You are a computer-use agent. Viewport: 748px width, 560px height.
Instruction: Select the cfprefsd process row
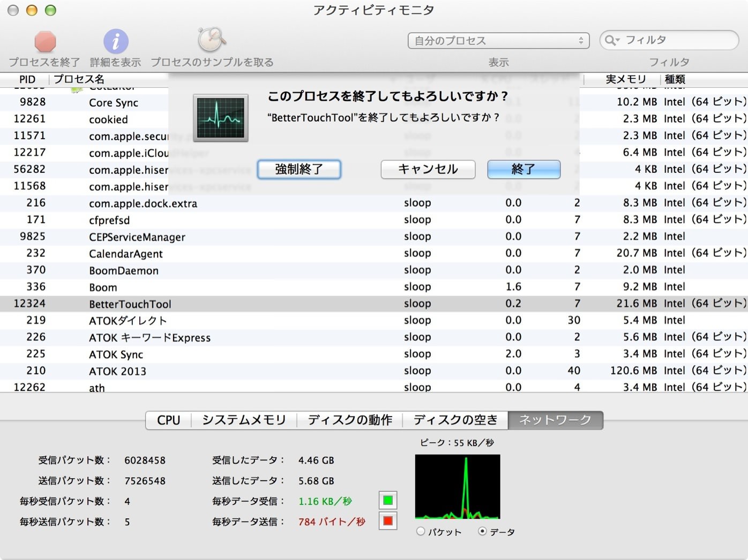[x=374, y=220]
